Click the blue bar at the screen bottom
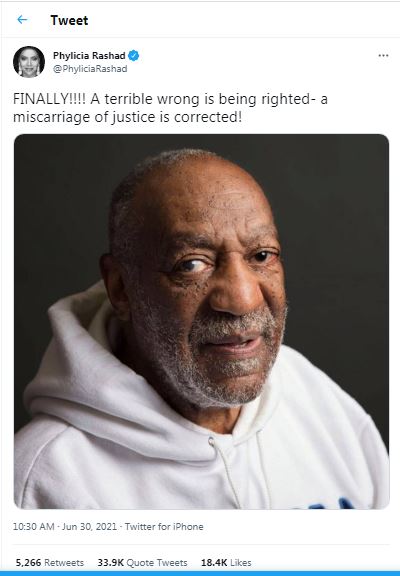Viewport: 400px width, 576px height. (200, 573)
